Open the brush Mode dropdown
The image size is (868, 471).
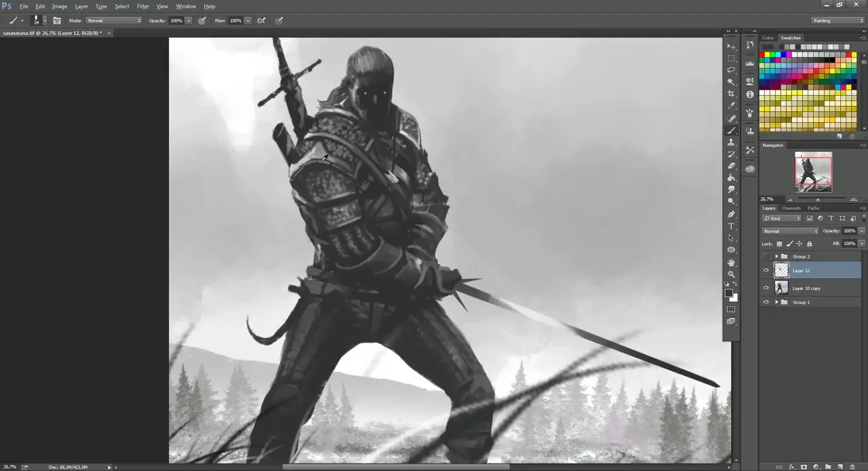(113, 20)
